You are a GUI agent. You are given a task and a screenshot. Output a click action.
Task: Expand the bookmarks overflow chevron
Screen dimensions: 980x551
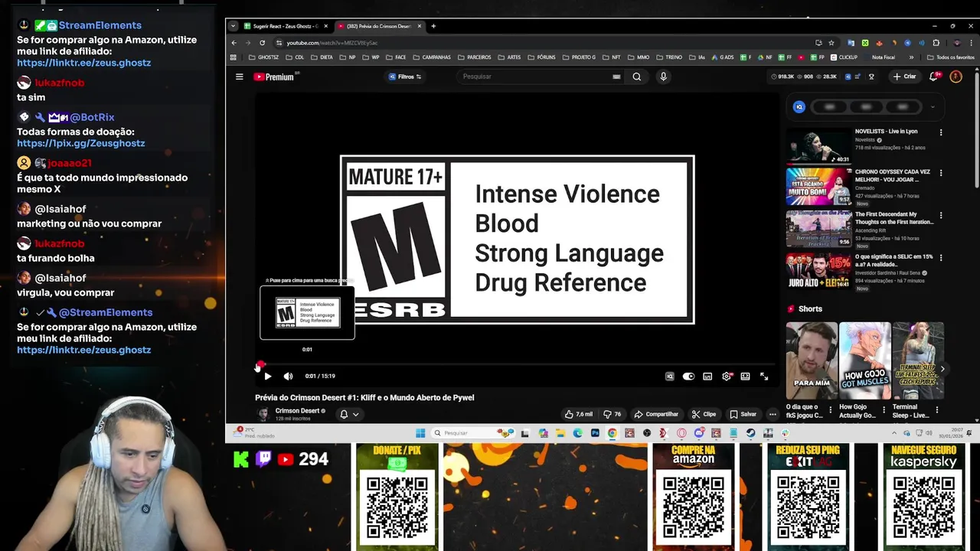click(911, 57)
